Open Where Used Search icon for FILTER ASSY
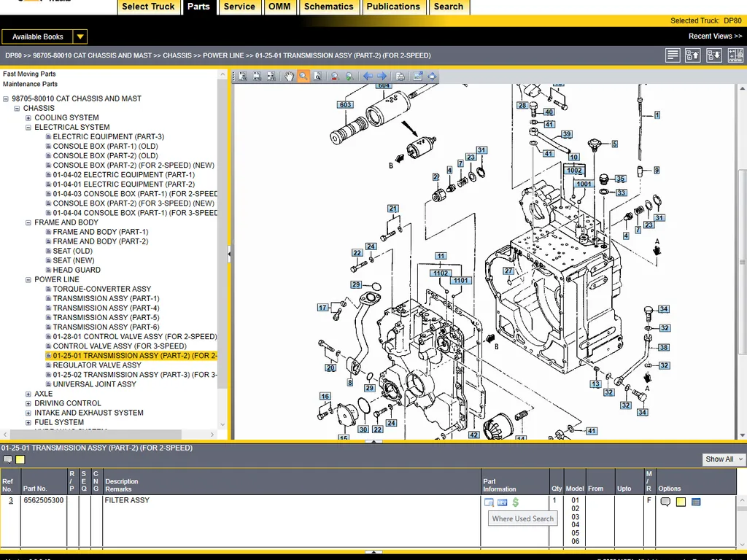Viewport: 747px width, 560px height. (489, 502)
